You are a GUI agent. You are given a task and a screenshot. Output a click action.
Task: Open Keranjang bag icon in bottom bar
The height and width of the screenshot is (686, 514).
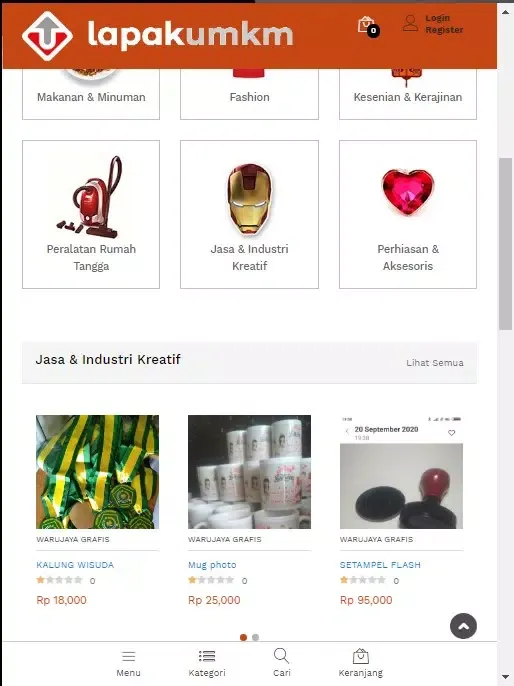pyautogui.click(x=360, y=656)
